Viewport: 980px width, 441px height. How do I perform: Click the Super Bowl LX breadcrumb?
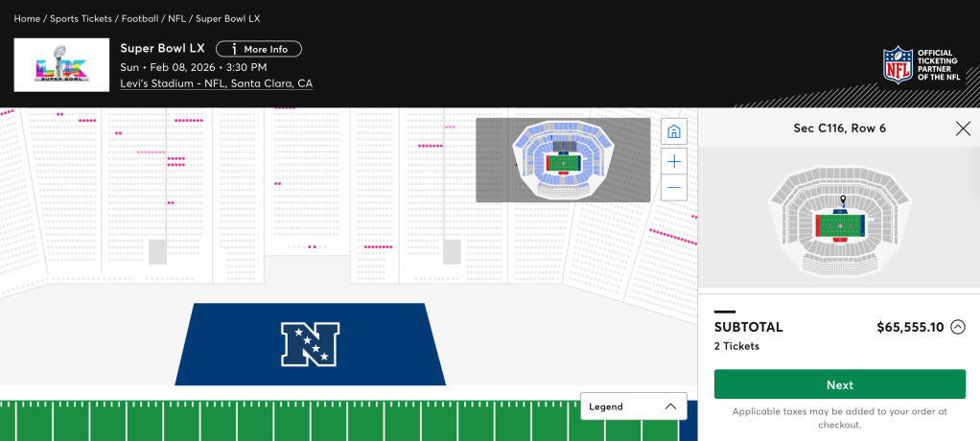point(228,18)
